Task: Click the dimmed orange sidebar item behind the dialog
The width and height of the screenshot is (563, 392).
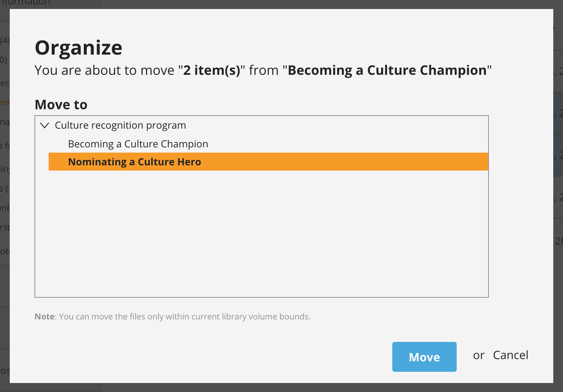Action: click(4, 102)
